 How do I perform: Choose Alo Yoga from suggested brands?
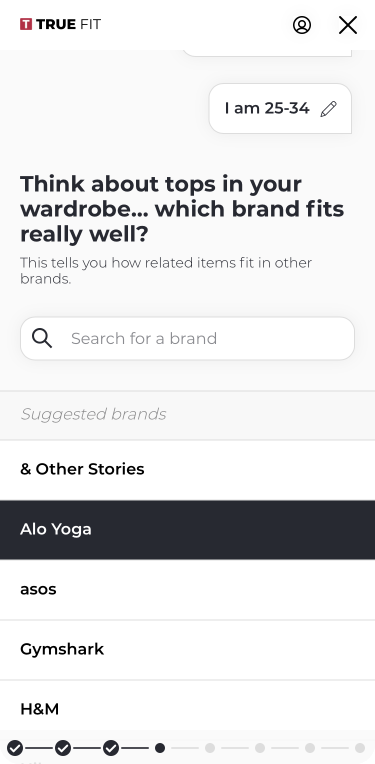point(188,530)
